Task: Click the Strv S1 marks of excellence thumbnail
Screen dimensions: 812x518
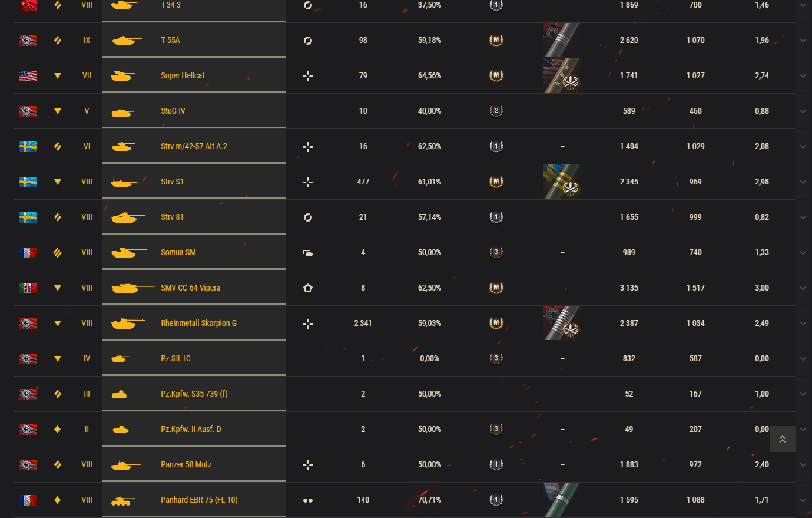Action: click(x=562, y=182)
